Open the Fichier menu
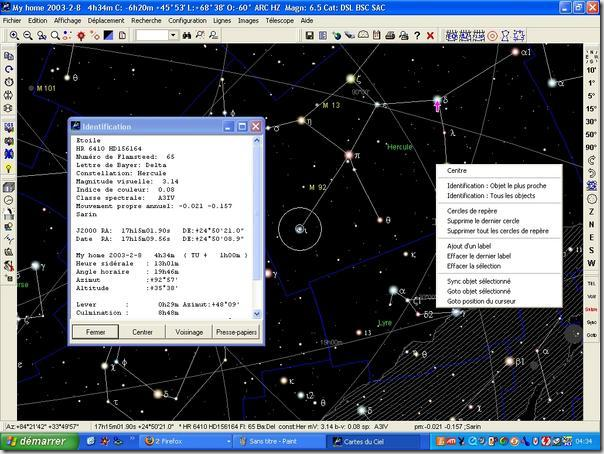The width and height of the screenshot is (604, 454). coord(12,20)
